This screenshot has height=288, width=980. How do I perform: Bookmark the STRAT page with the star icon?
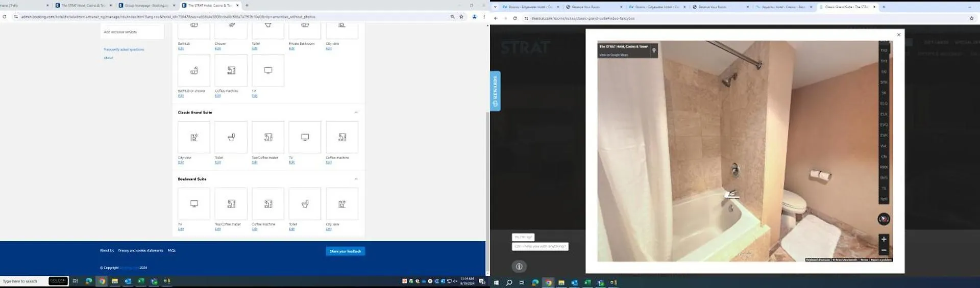click(971, 18)
